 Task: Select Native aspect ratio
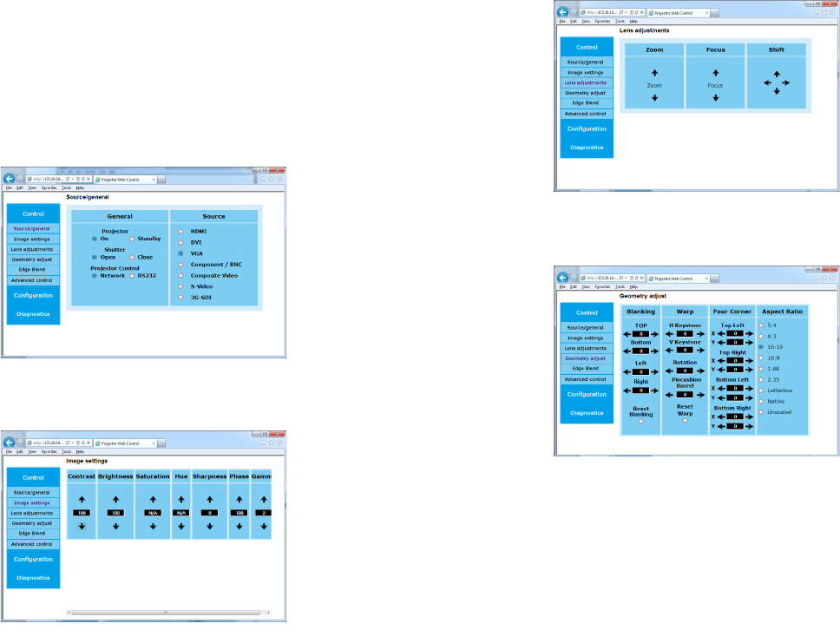761,401
